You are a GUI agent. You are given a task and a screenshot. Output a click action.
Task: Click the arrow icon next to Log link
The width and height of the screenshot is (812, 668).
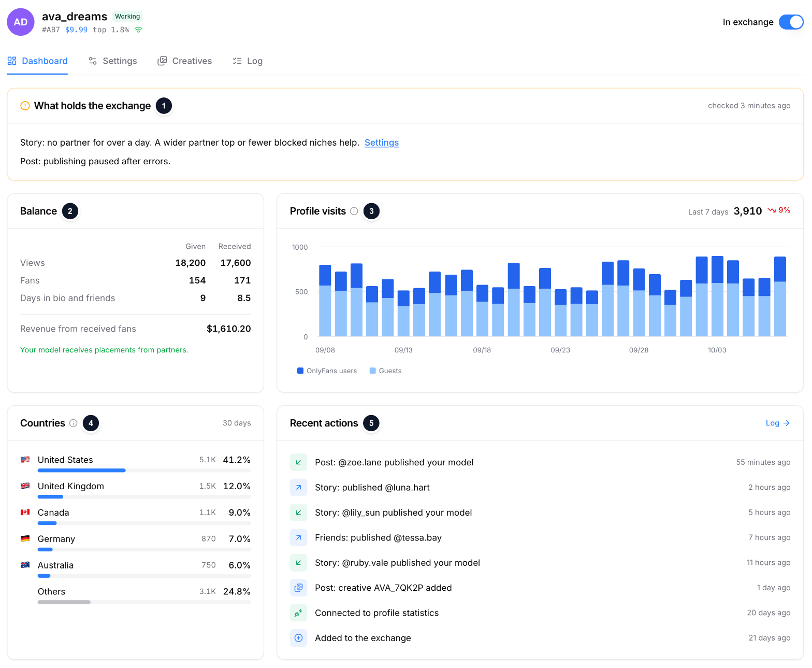787,423
